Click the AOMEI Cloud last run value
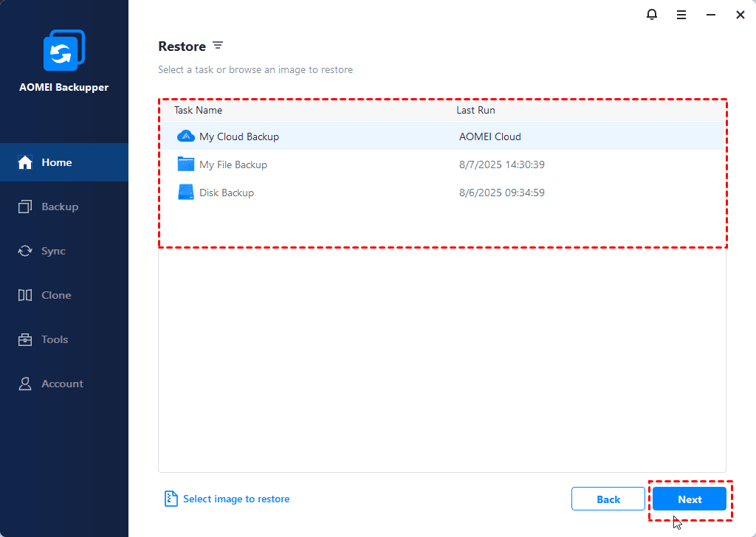This screenshot has height=537, width=756. pyautogui.click(x=490, y=136)
